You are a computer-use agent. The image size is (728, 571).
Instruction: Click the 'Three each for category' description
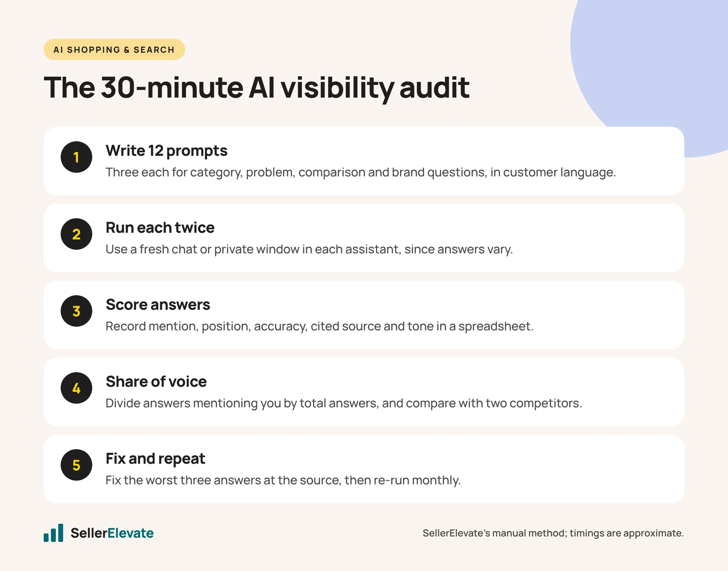pos(361,172)
